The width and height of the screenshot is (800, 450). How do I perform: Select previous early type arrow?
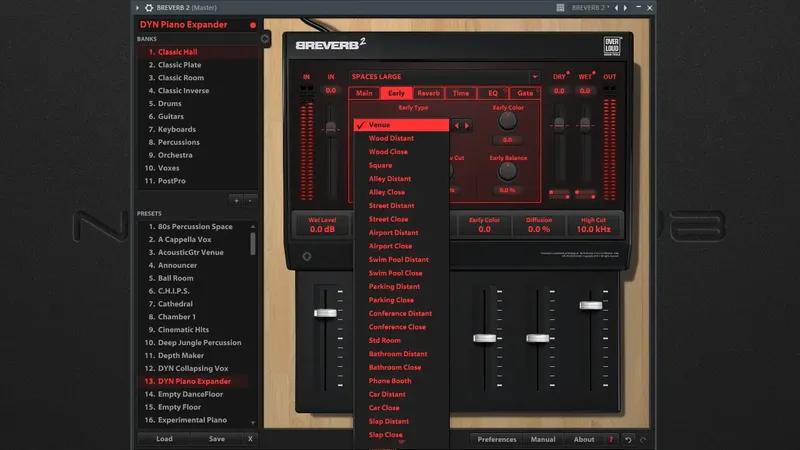[457, 126]
